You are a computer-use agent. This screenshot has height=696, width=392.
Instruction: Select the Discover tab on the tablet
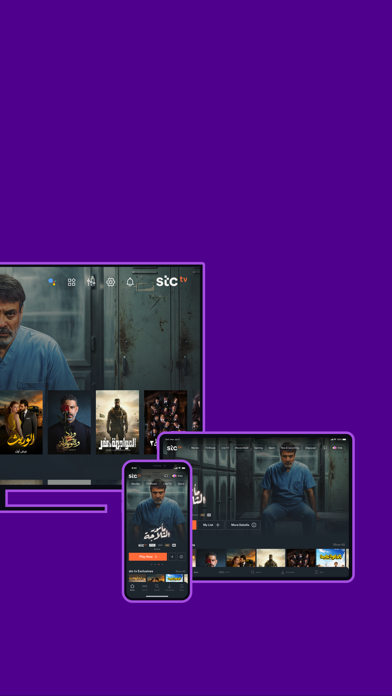pos(310,448)
